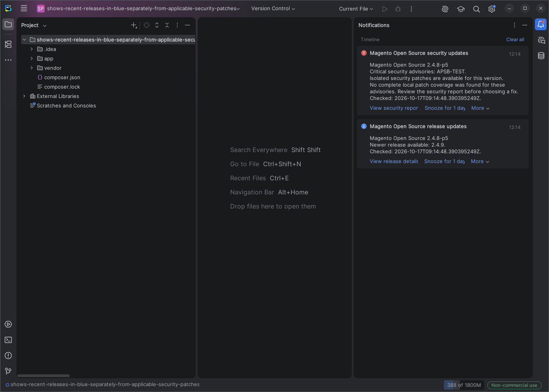The image size is (549, 392).
Task: Expand the app folder
Action: click(32, 58)
